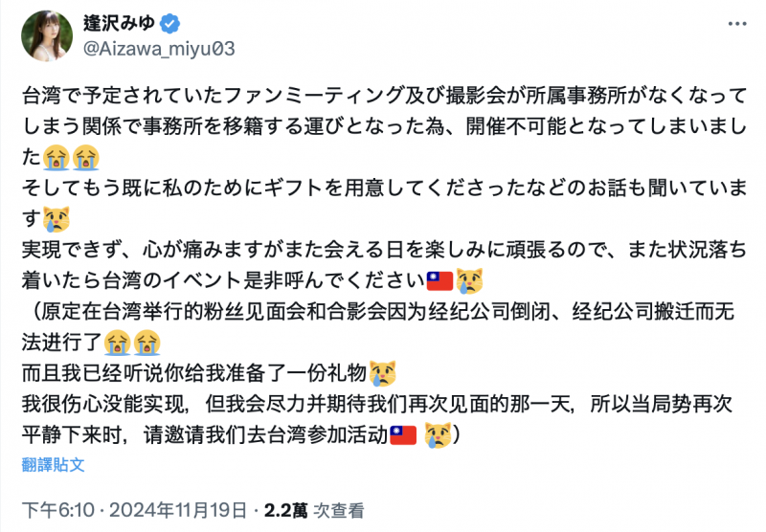Open the post timestamp 下午6:10 · 2024年11月19日
The image size is (766, 532).
133,510
